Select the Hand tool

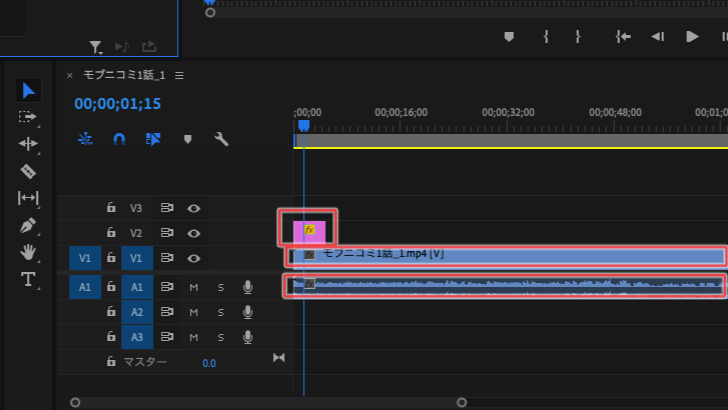[x=28, y=252]
